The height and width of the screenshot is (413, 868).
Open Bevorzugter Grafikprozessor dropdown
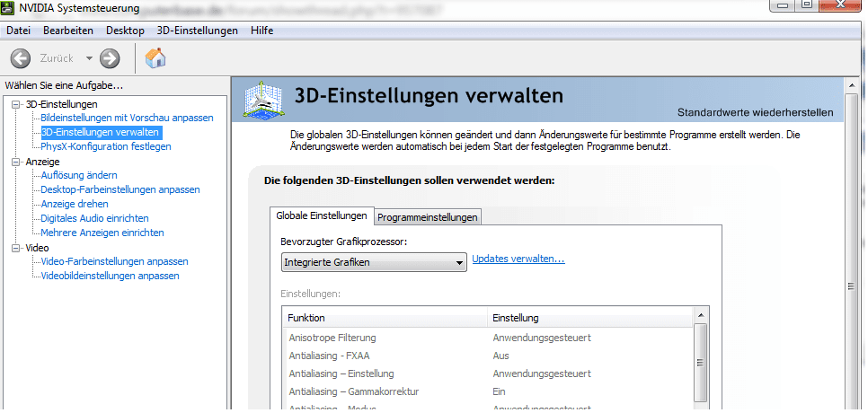tap(374, 263)
